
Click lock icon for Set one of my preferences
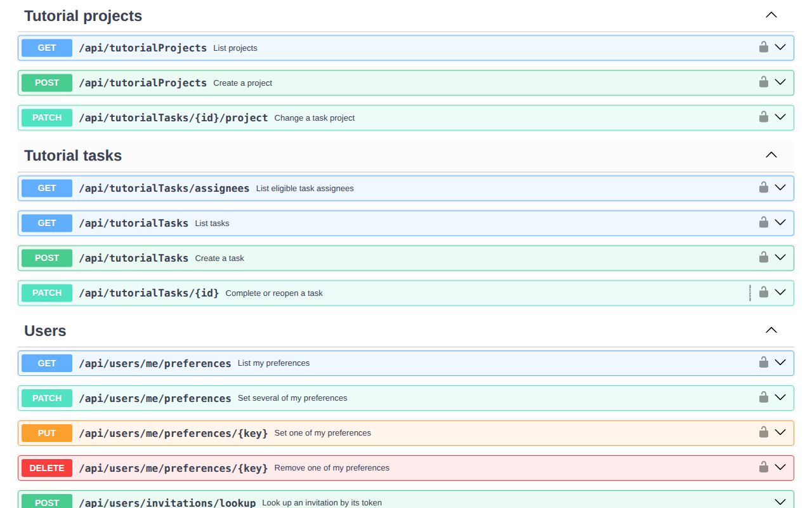[x=764, y=432]
